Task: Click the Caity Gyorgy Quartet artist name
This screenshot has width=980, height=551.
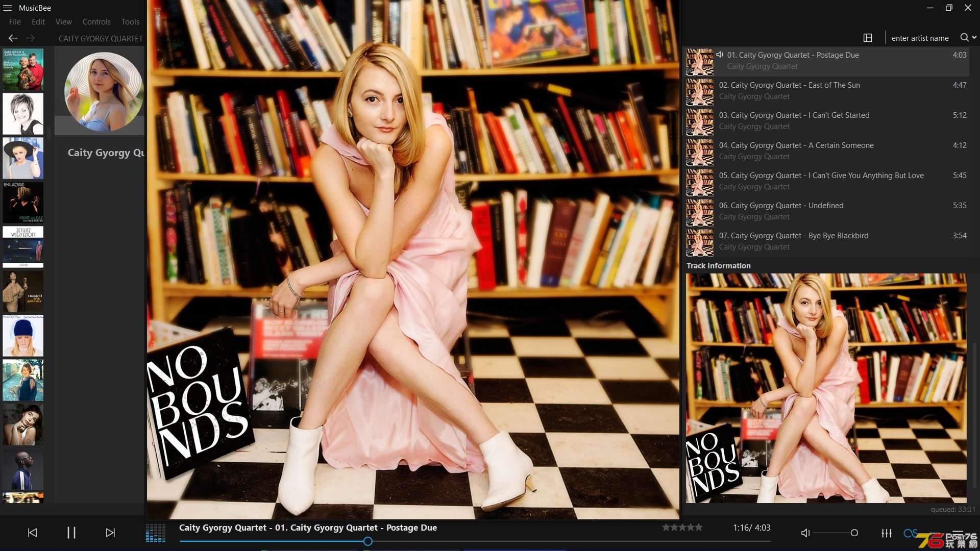Action: [x=106, y=153]
